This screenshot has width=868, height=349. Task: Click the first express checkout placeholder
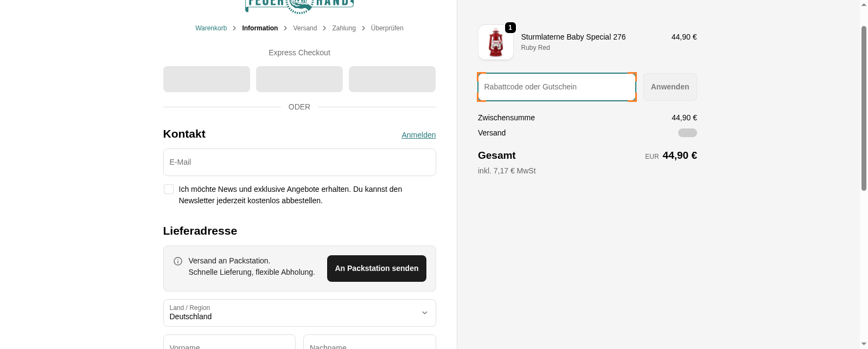[x=206, y=79]
